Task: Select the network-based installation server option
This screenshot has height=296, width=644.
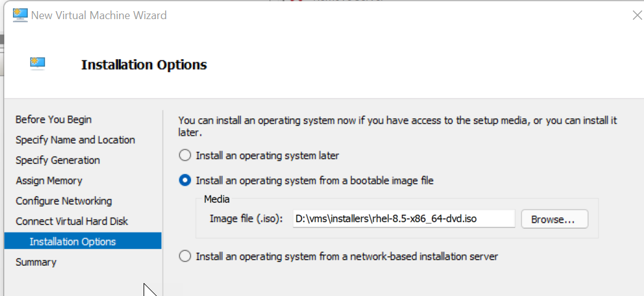Action: [185, 257]
